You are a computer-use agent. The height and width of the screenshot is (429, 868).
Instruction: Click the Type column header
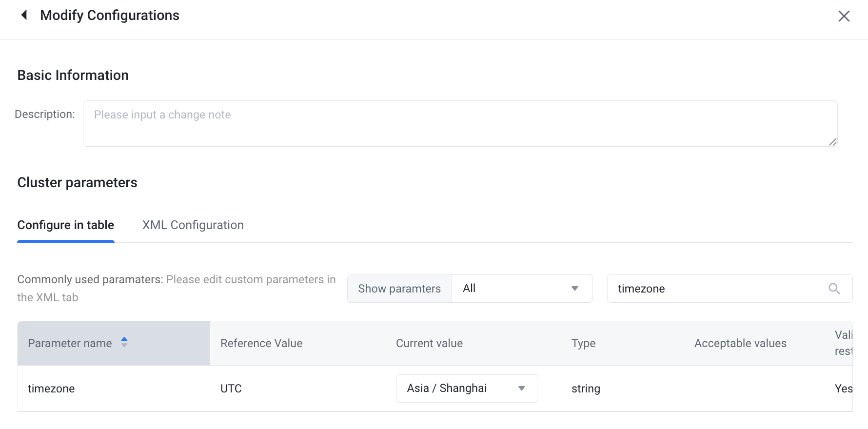(x=583, y=343)
